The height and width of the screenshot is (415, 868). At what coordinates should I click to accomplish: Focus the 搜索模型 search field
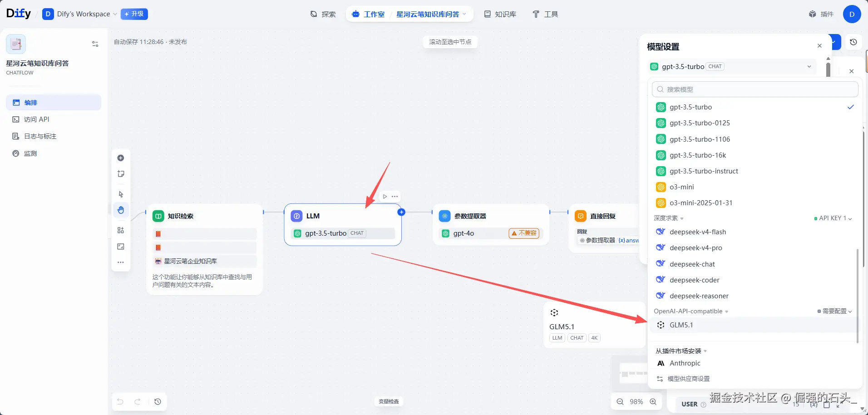(755, 89)
